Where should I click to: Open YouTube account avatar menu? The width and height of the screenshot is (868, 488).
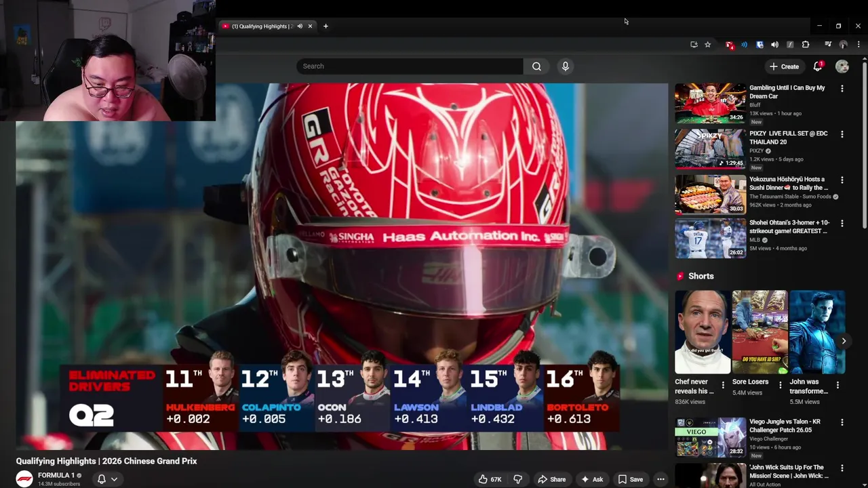click(x=842, y=66)
